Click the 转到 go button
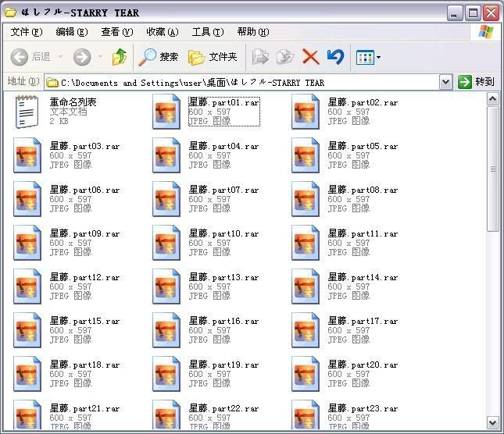Screen dimensions: 504x434 [x=476, y=82]
